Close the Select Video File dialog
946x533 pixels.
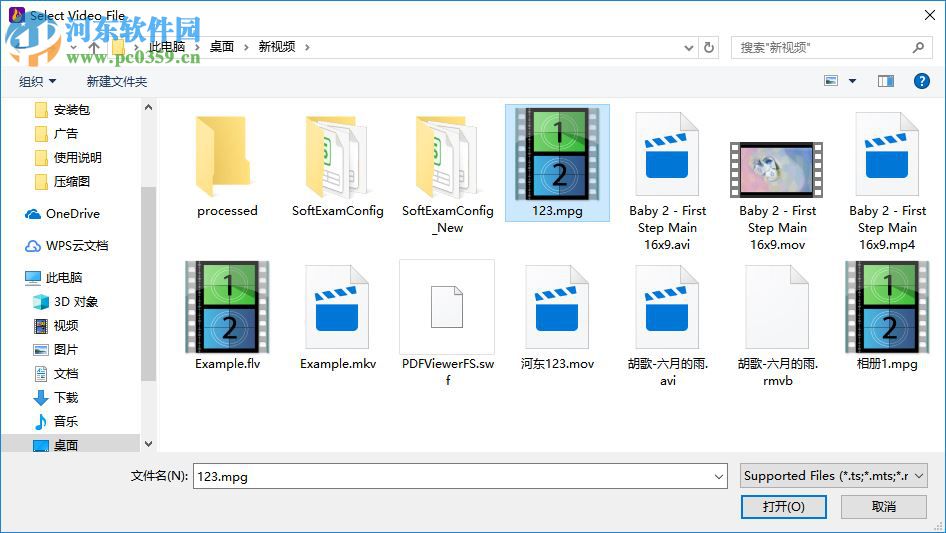(930, 15)
